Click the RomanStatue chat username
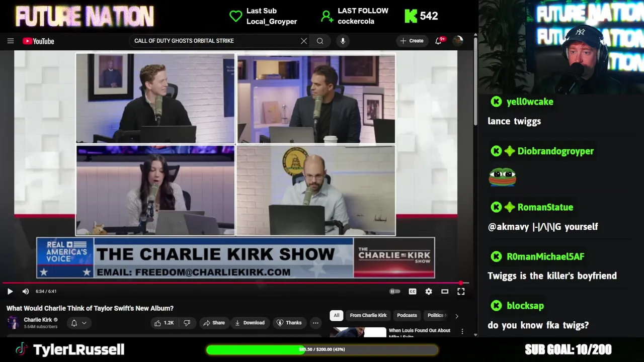 [x=545, y=207]
